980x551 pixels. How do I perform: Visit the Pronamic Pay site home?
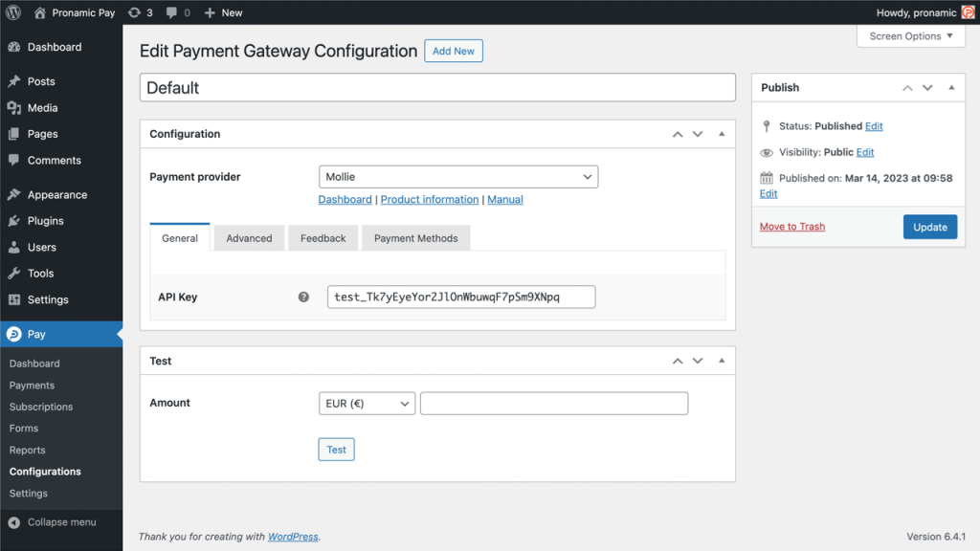point(75,12)
